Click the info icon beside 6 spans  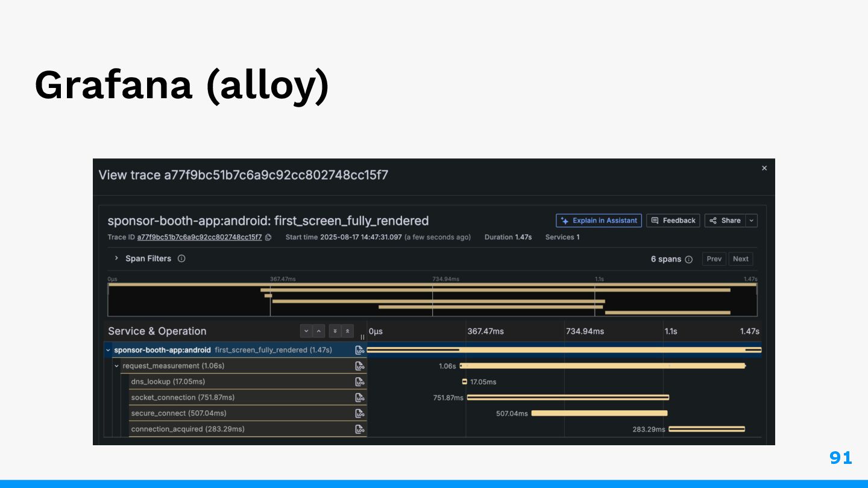click(x=689, y=259)
